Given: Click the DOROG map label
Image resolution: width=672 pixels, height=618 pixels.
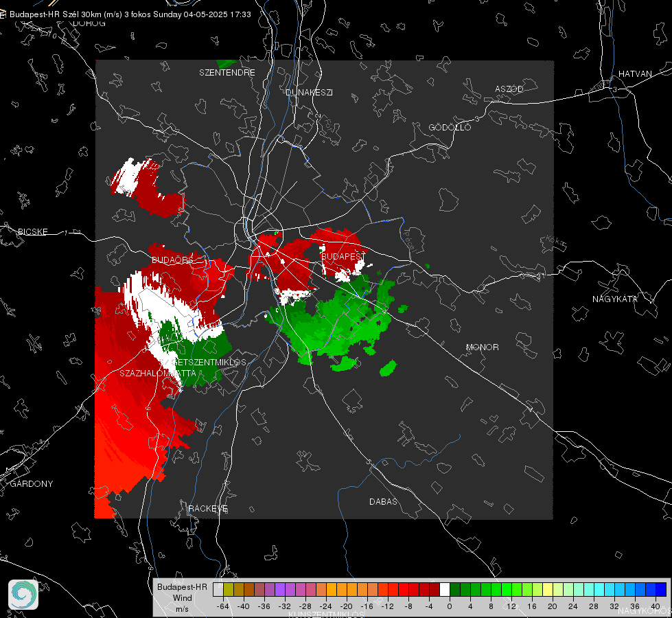Looking at the screenshot, I should 89,23.
